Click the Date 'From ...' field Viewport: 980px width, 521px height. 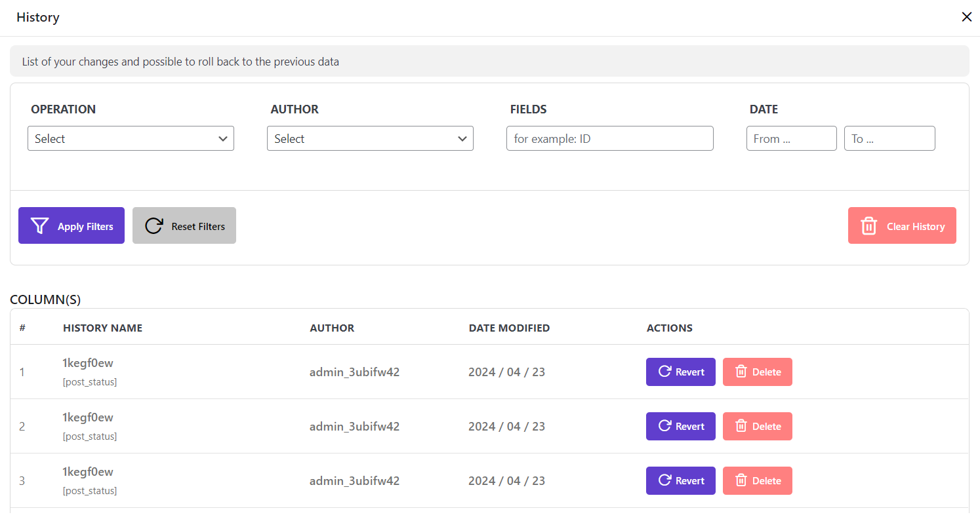pyautogui.click(x=791, y=139)
